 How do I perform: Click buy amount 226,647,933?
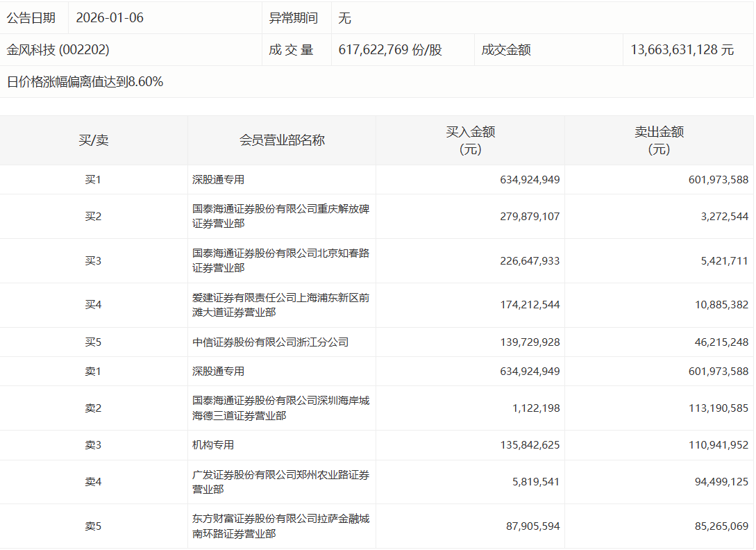pyautogui.click(x=530, y=260)
